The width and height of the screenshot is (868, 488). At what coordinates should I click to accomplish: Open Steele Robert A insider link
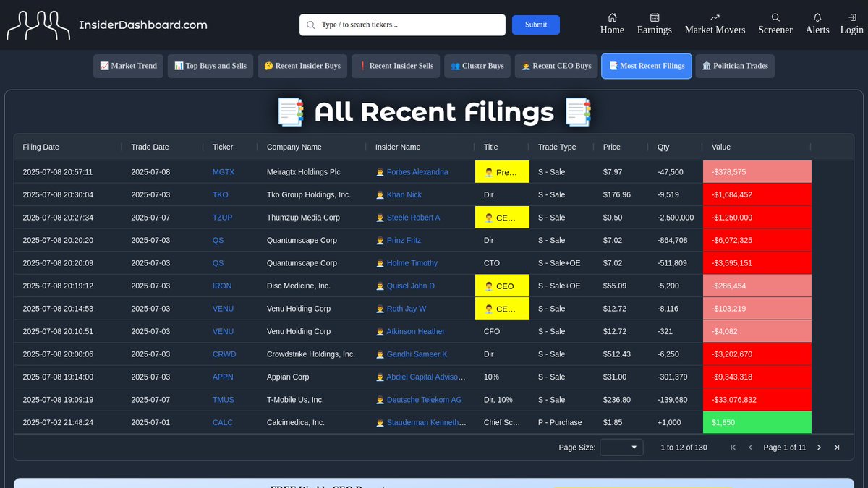click(x=414, y=218)
